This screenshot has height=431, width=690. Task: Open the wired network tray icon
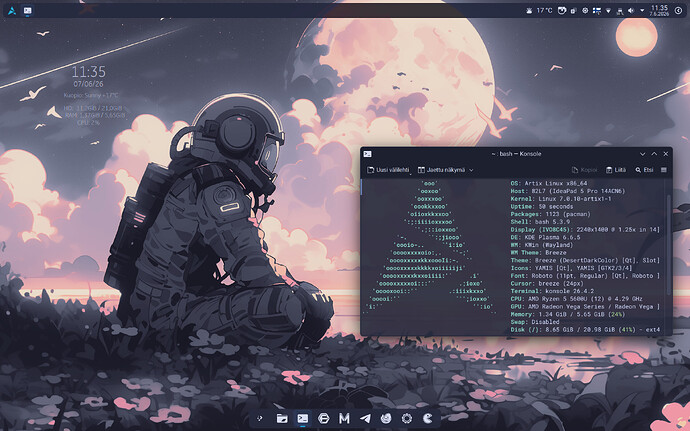click(620, 11)
